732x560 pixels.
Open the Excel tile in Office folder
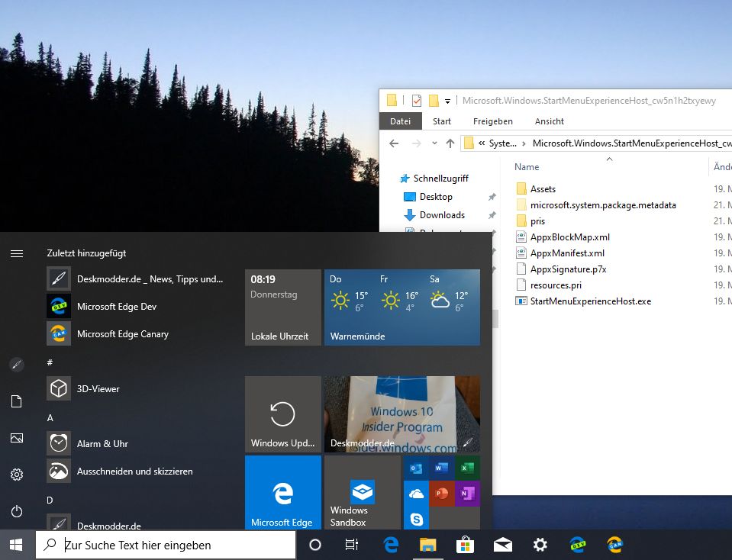pyautogui.click(x=467, y=468)
